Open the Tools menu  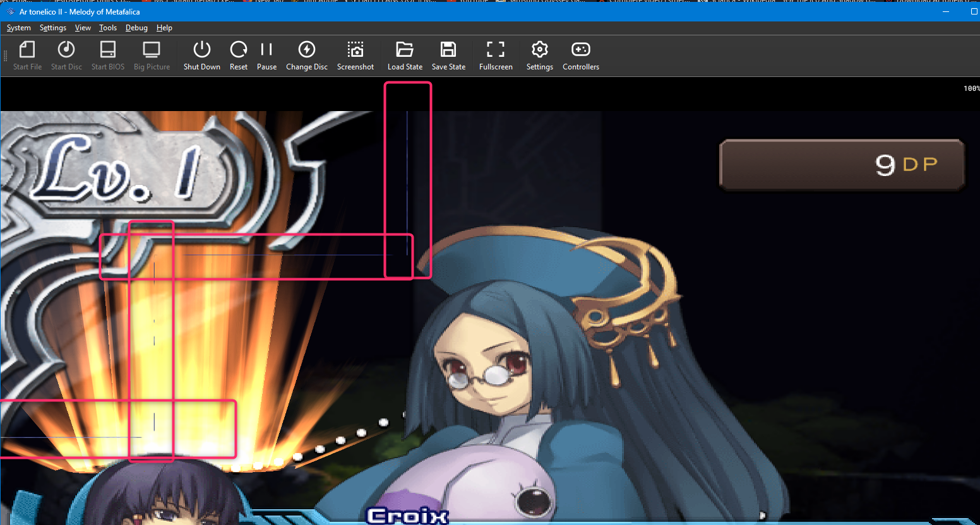coord(108,28)
